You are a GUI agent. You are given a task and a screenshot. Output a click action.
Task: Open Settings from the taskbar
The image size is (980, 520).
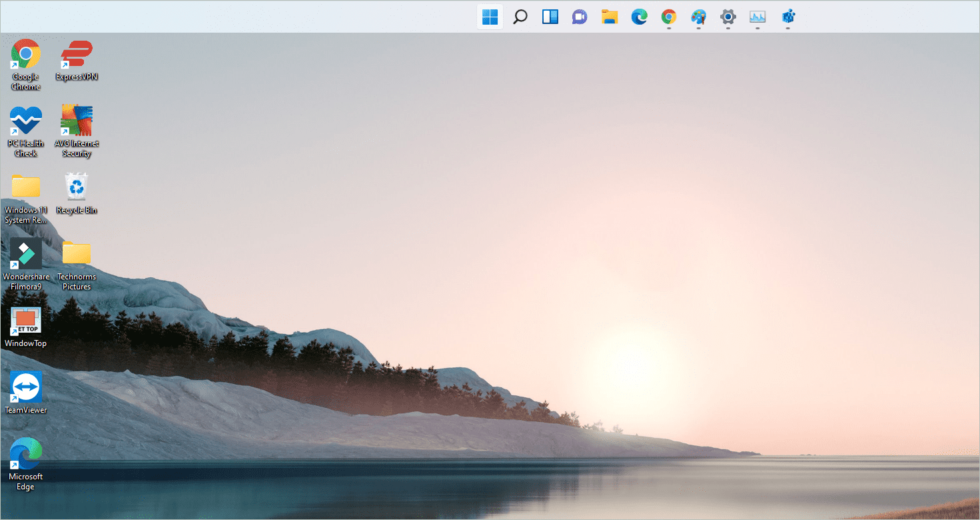click(x=728, y=17)
